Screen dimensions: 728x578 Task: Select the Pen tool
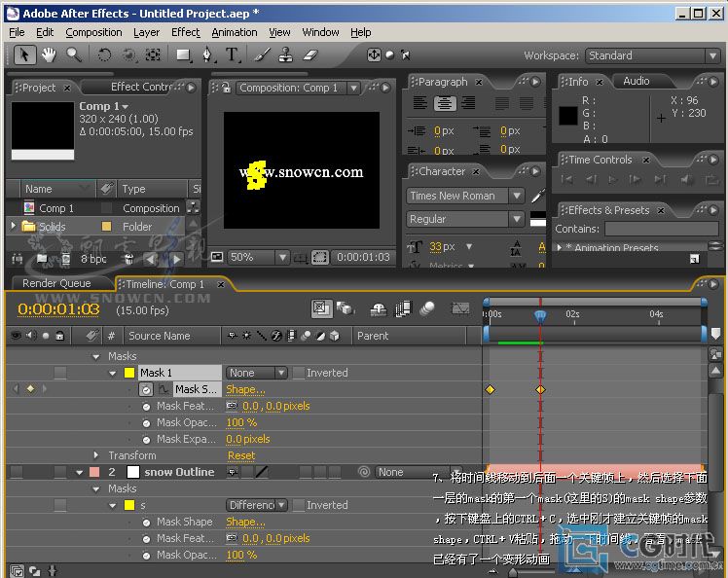[x=207, y=54]
